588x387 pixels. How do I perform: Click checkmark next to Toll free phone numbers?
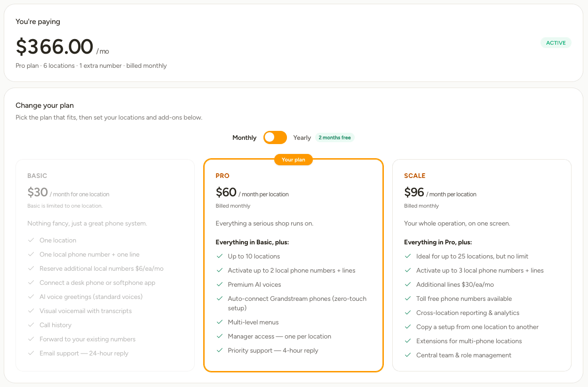pyautogui.click(x=408, y=298)
